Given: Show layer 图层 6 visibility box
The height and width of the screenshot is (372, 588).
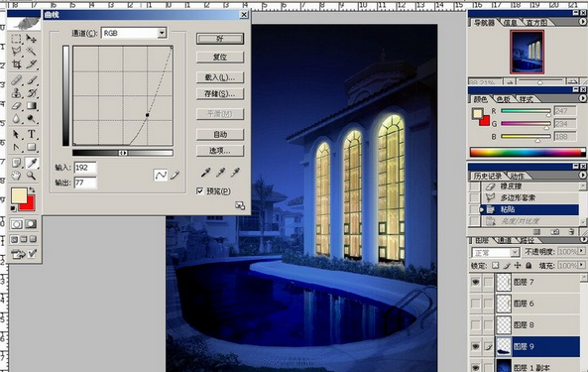Looking at the screenshot, I should pyautogui.click(x=475, y=303).
